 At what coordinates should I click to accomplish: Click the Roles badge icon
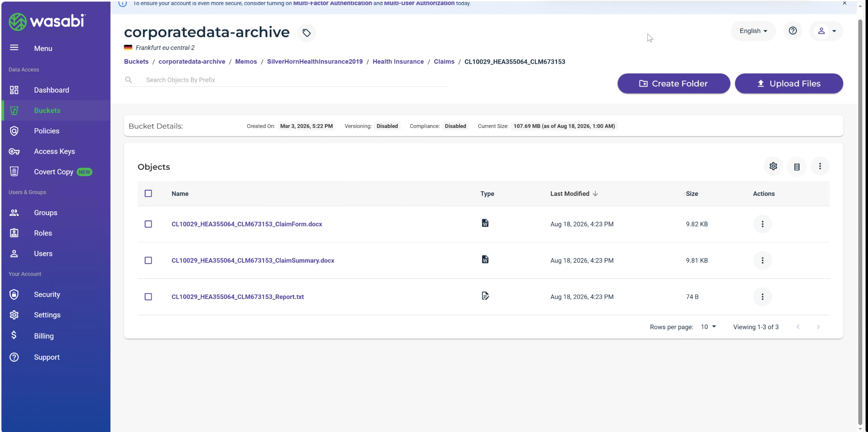click(x=14, y=233)
